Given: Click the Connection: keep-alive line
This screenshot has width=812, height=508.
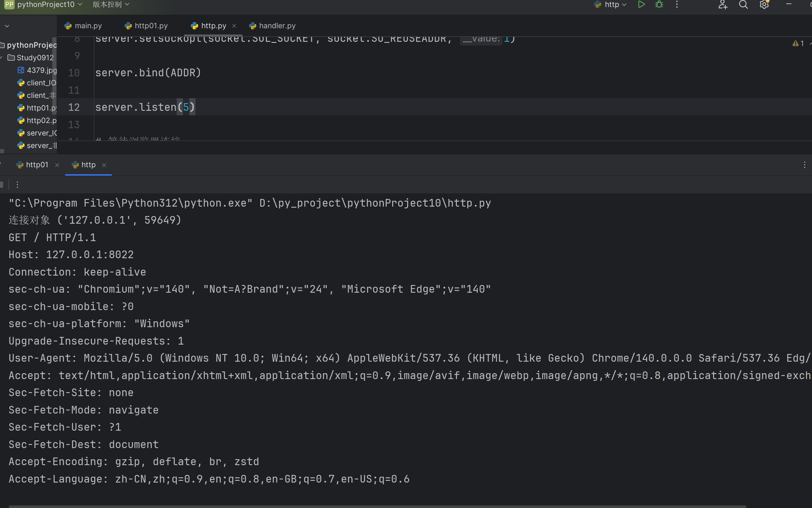Looking at the screenshot, I should pos(77,272).
